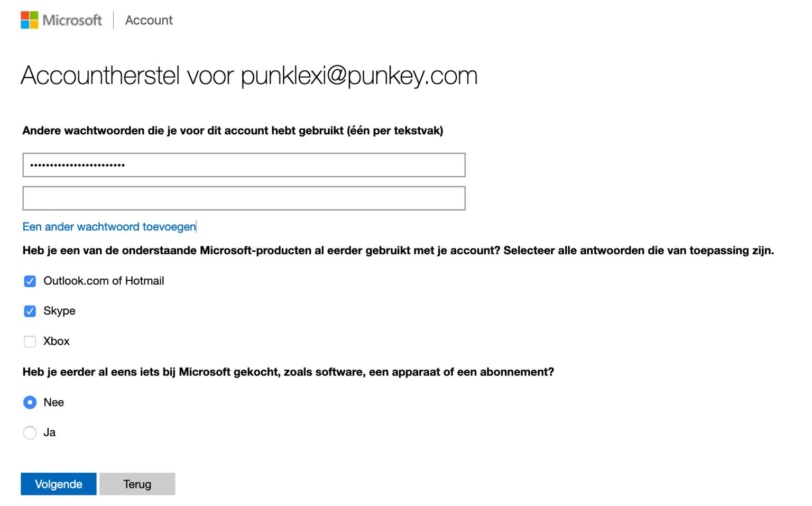812x506 pixels.
Task: Focus the filled password field with dots
Action: [x=244, y=165]
